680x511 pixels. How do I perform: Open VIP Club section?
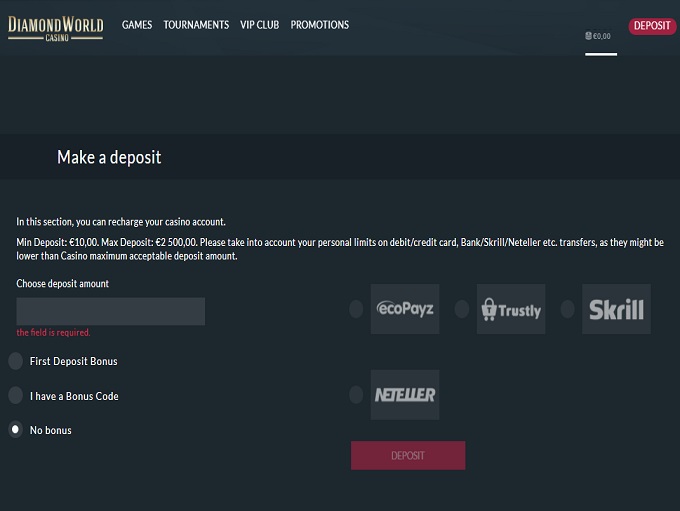(260, 25)
